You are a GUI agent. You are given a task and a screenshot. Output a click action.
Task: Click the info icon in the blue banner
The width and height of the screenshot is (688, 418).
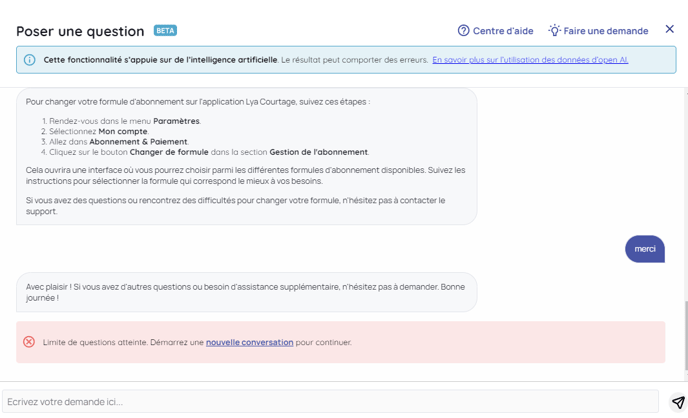(x=30, y=60)
